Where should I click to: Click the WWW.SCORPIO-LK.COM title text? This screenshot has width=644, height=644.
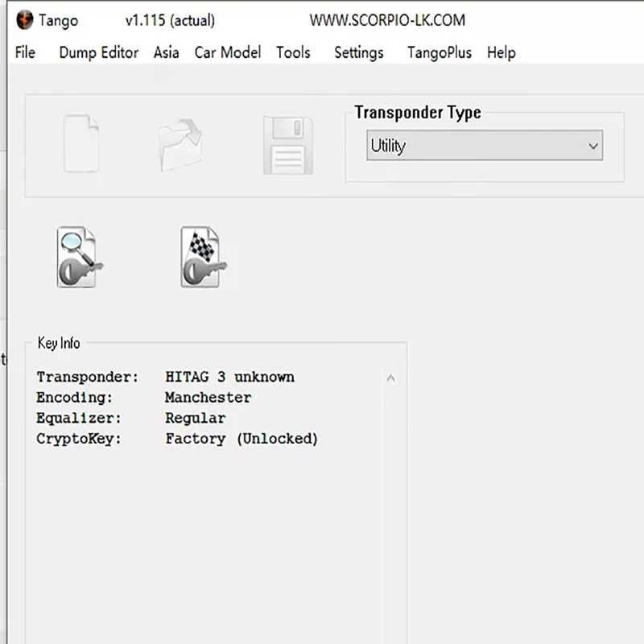pyautogui.click(x=387, y=20)
